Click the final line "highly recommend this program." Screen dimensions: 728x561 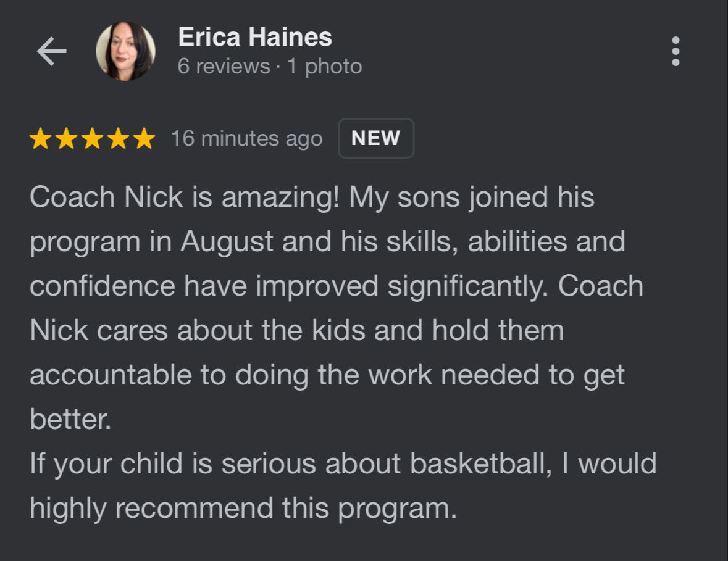click(x=243, y=508)
